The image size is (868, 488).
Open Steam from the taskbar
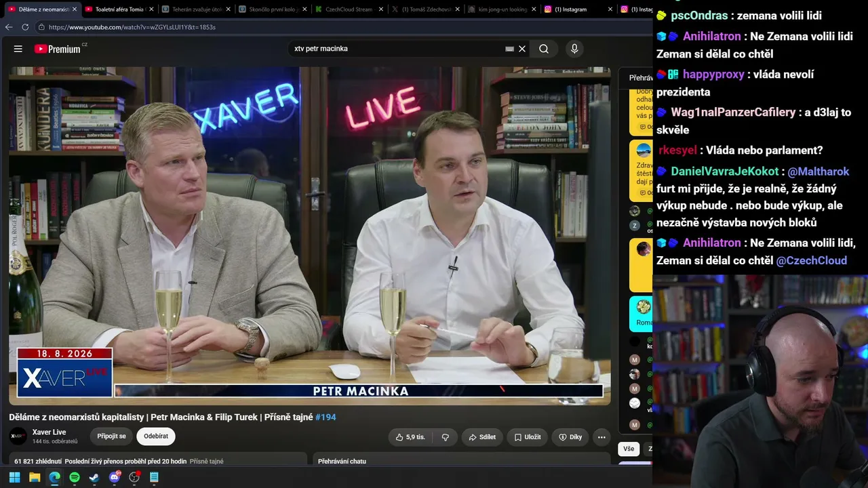pos(94,477)
